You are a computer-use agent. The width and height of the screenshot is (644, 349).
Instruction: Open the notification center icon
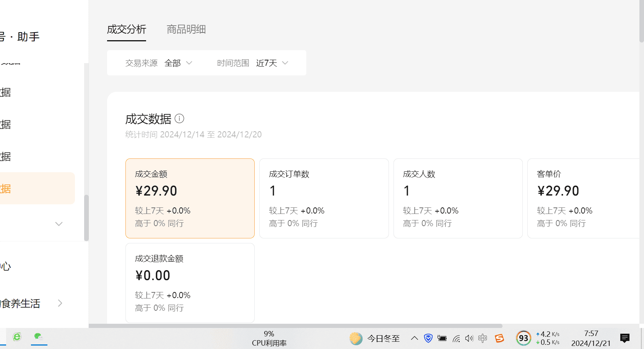(624, 338)
